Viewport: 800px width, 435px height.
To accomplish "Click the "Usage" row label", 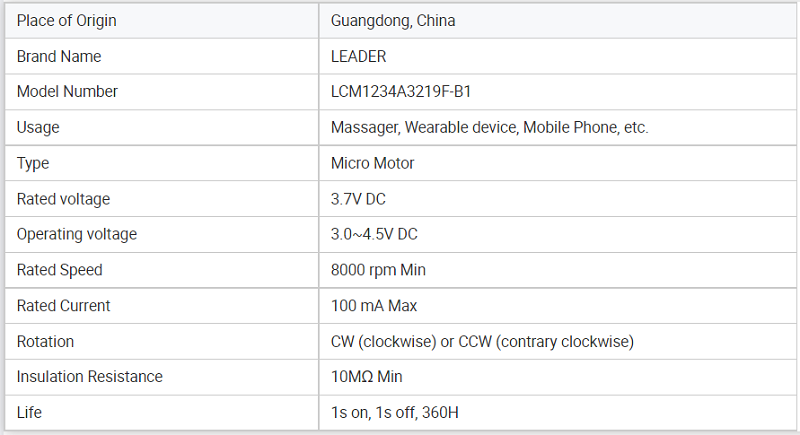I will coord(38,128).
